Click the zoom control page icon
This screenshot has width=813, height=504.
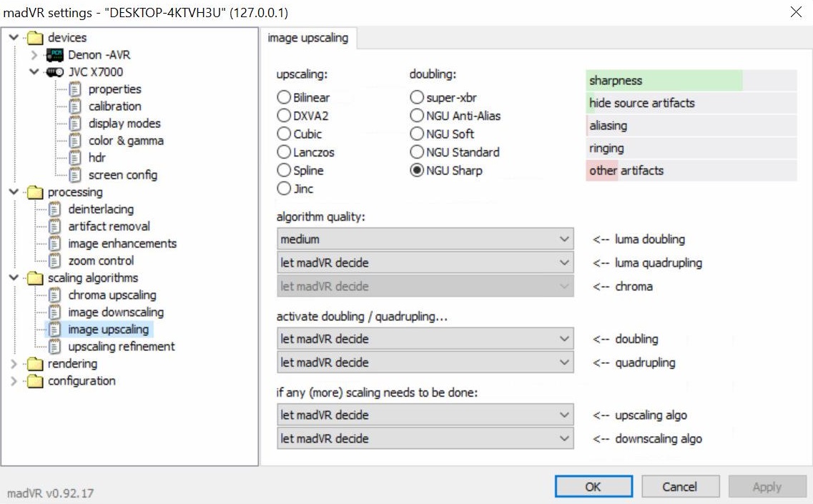point(54,261)
